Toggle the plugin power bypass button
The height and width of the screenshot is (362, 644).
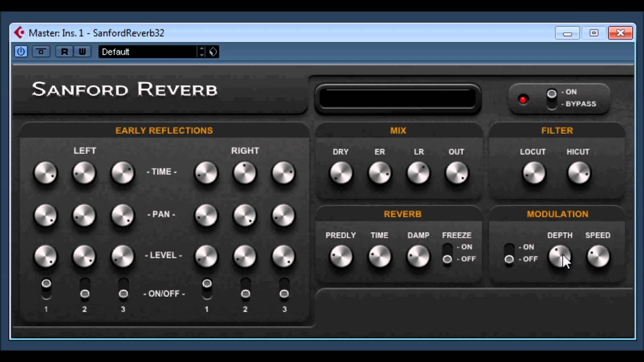(21, 51)
